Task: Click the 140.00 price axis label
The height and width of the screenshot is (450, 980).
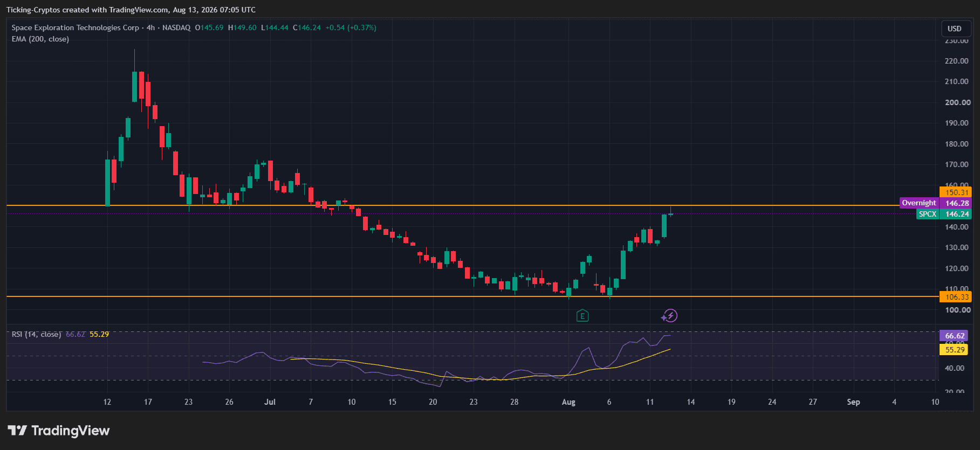Action: point(957,227)
